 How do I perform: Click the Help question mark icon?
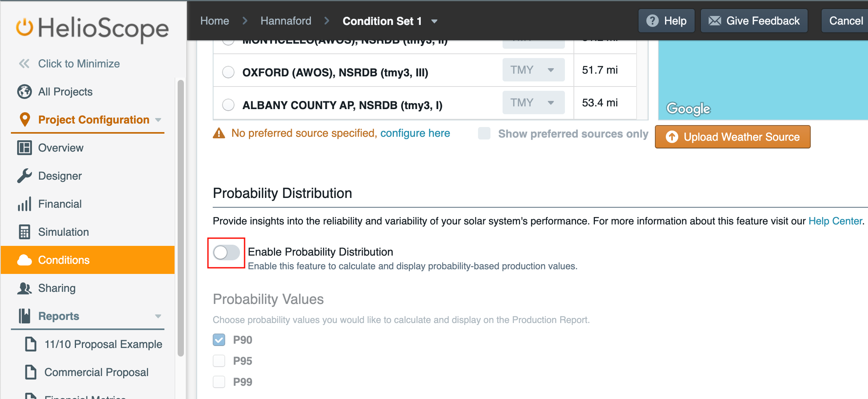tap(652, 21)
